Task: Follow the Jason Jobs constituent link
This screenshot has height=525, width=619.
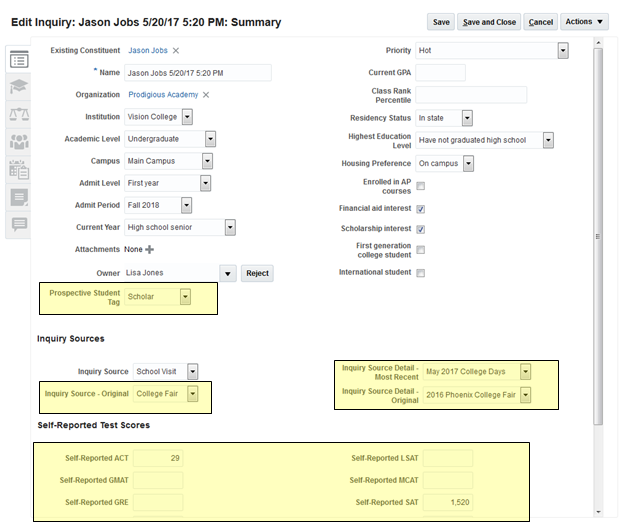Action: tap(148, 51)
